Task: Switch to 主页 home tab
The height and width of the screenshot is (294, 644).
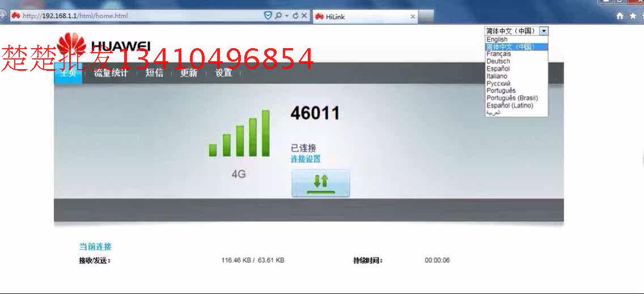Action: pos(68,73)
